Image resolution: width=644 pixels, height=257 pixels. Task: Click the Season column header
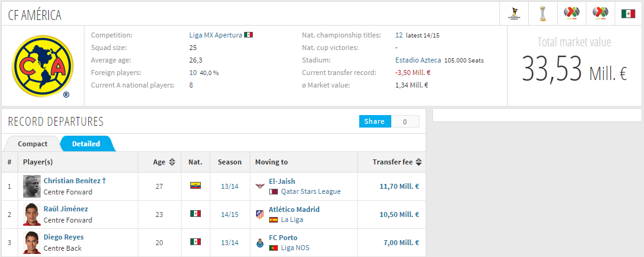click(230, 162)
